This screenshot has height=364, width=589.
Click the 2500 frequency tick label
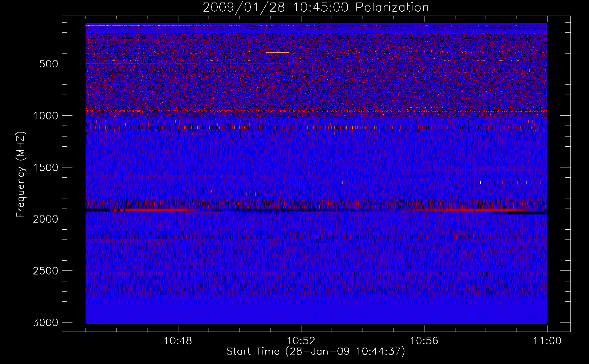[x=46, y=271]
